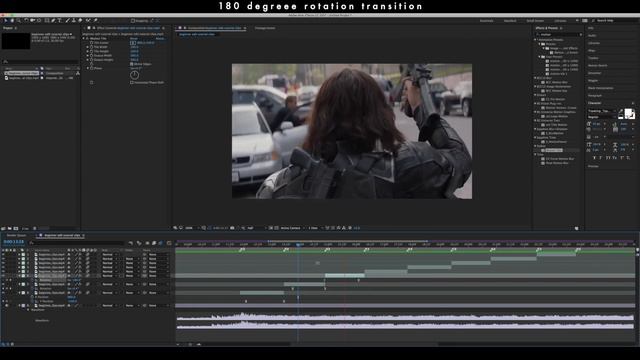Viewport: 640px width, 360px height.
Task: Select the Puppet Pin tool
Action: point(96,20)
